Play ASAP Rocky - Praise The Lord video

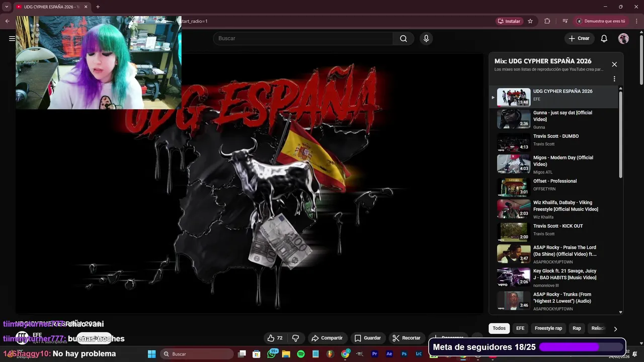(x=553, y=254)
